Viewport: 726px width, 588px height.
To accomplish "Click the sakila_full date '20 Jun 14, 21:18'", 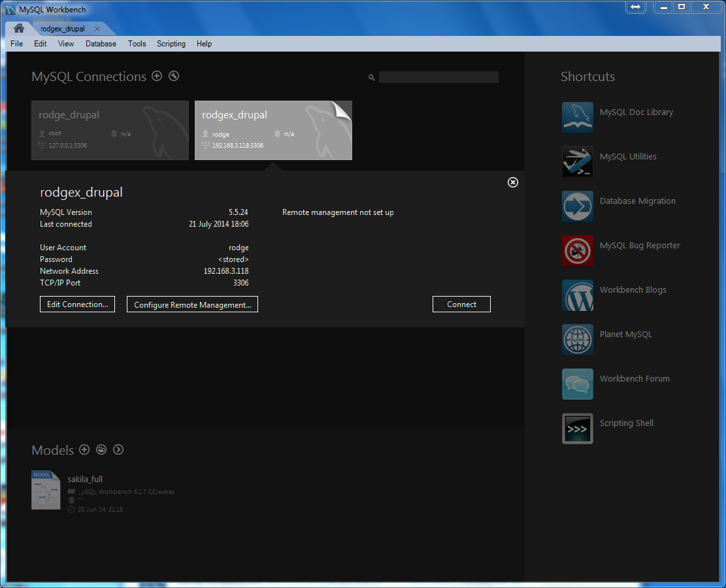I will 100,510.
